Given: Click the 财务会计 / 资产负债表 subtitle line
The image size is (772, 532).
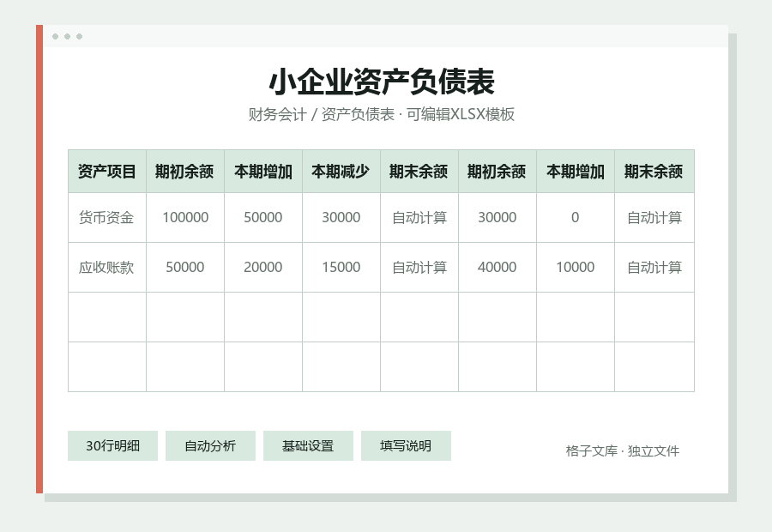Looking at the screenshot, I should coord(382,114).
